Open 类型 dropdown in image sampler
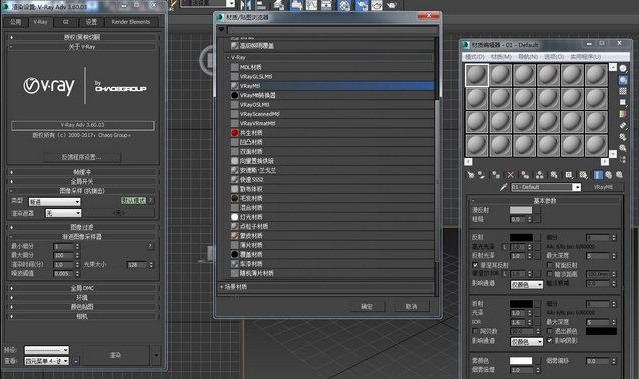This screenshot has height=379, width=639. 54,202
